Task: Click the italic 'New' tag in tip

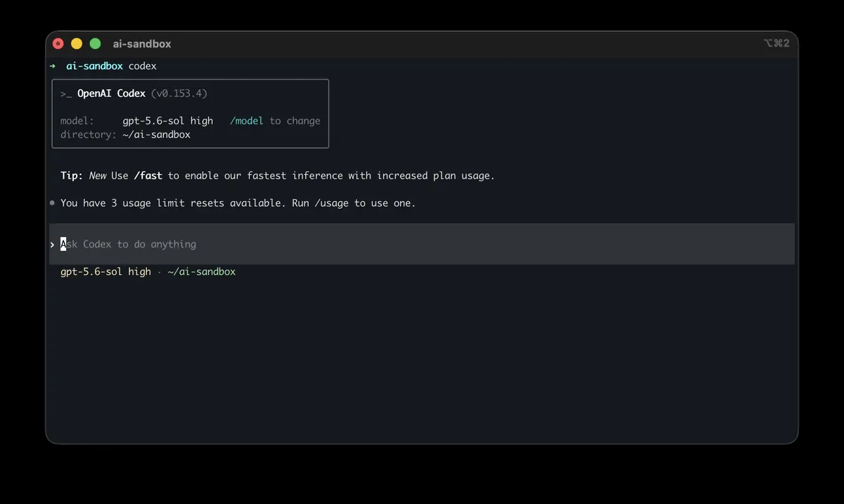Action: point(97,176)
